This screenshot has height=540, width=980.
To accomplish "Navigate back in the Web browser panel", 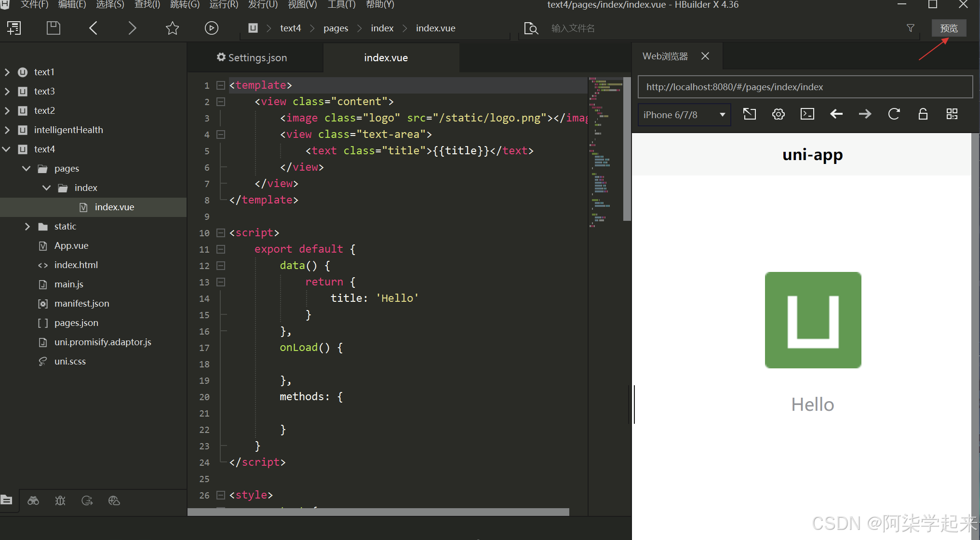I will [x=836, y=114].
